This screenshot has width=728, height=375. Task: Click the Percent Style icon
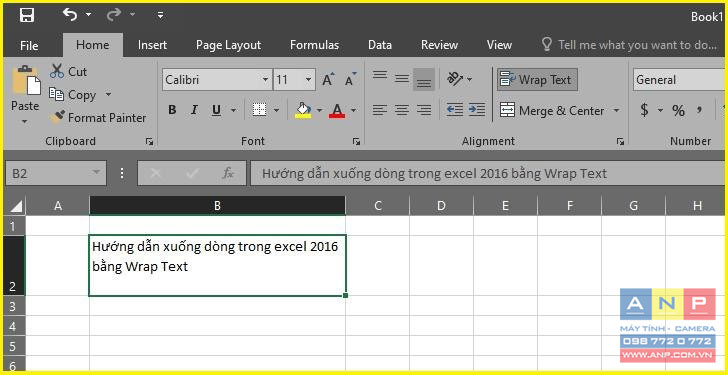click(x=678, y=110)
